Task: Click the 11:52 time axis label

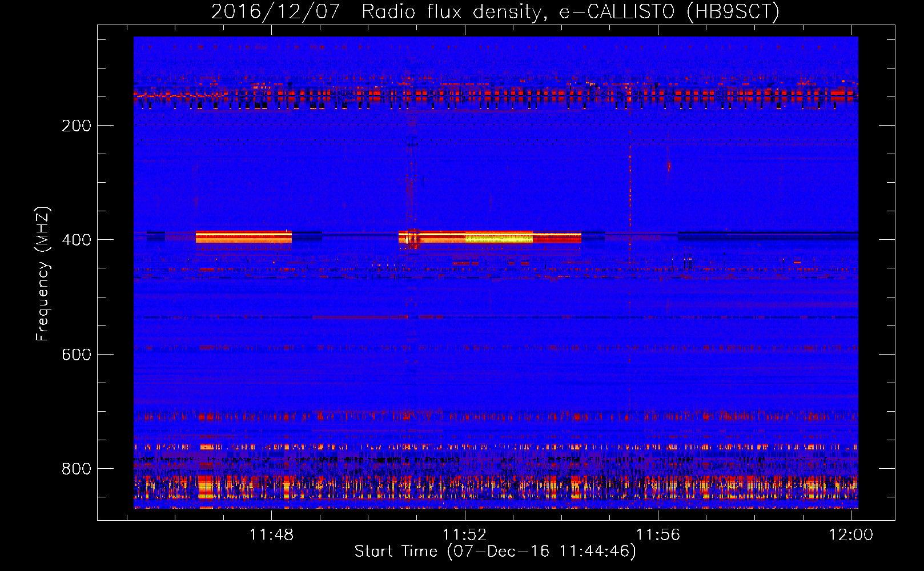Action: pyautogui.click(x=465, y=535)
